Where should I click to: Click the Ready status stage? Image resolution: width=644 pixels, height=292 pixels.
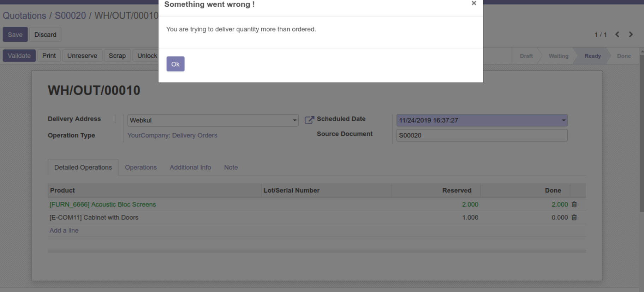(x=592, y=56)
